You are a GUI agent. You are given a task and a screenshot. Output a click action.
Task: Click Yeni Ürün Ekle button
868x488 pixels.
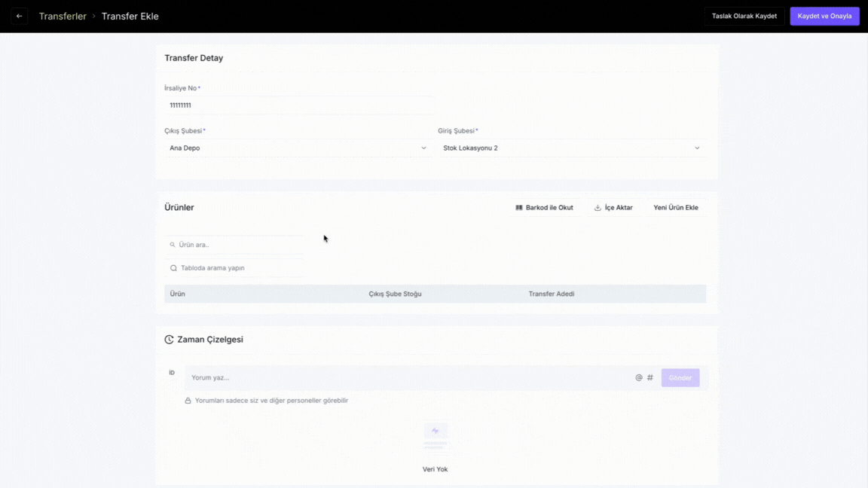click(x=675, y=208)
